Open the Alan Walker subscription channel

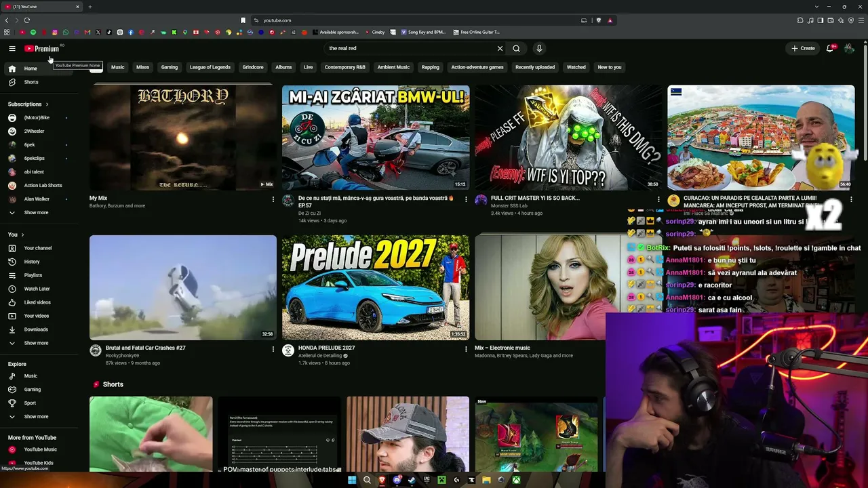pos(38,199)
